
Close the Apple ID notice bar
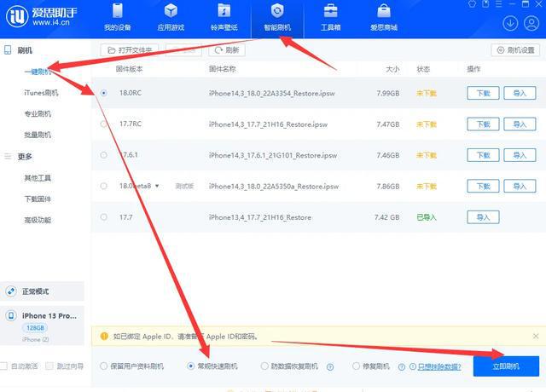pos(536,336)
